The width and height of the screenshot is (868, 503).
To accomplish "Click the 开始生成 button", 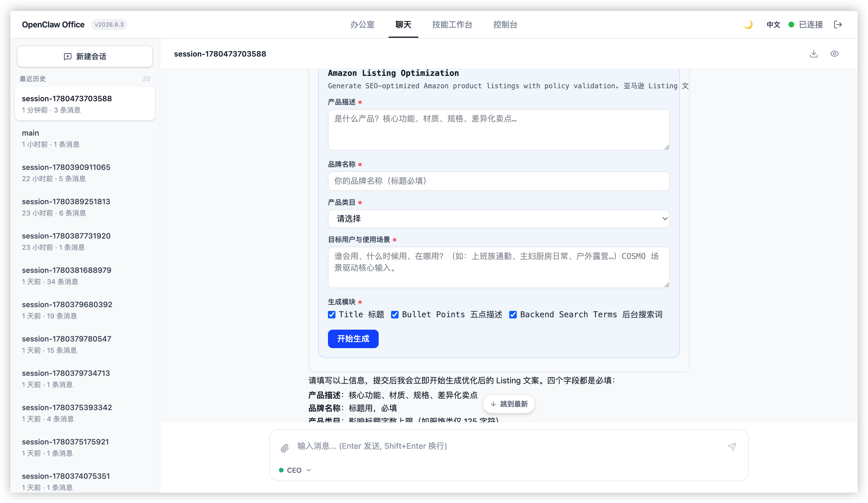I will pos(353,339).
